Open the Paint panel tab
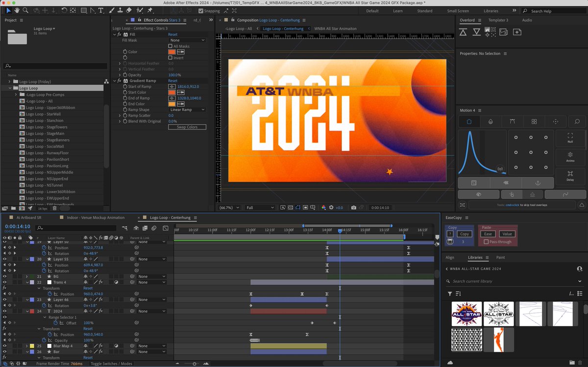The height and width of the screenshot is (367, 588). pos(500,257)
